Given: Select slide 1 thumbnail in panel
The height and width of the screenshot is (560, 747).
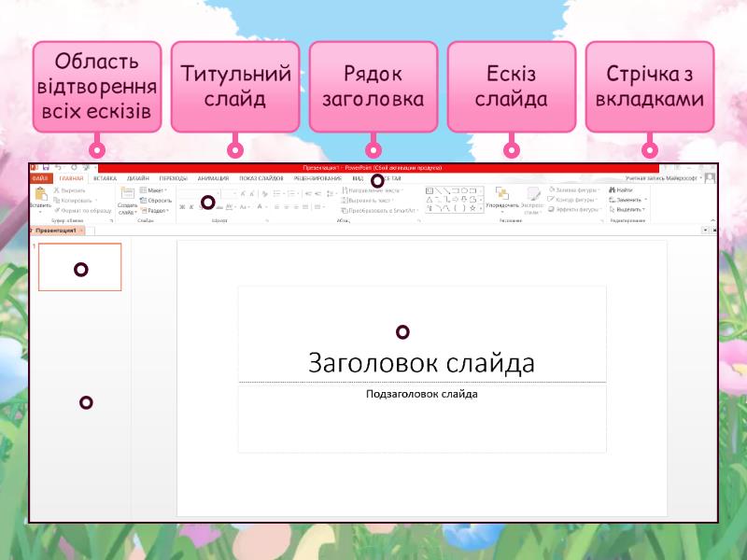Looking at the screenshot, I should (x=80, y=267).
